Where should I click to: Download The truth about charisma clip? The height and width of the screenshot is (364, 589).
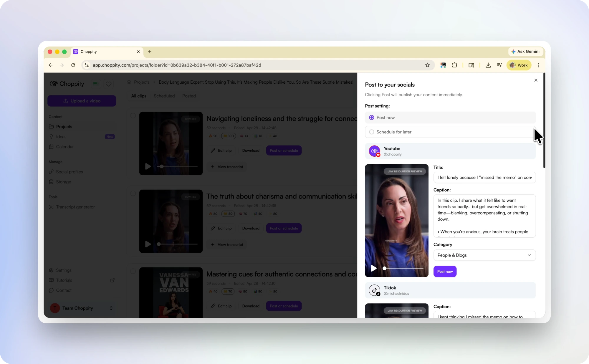click(x=251, y=228)
